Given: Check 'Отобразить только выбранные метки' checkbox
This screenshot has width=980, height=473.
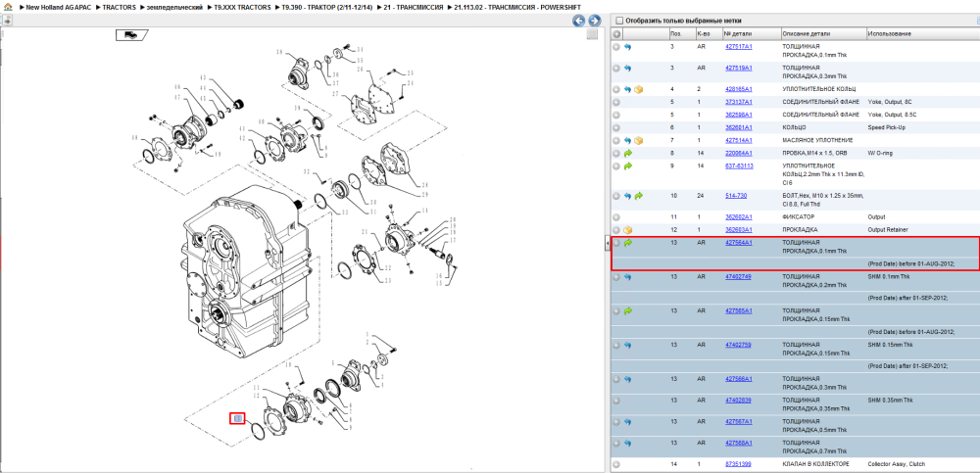Looking at the screenshot, I should [x=618, y=21].
